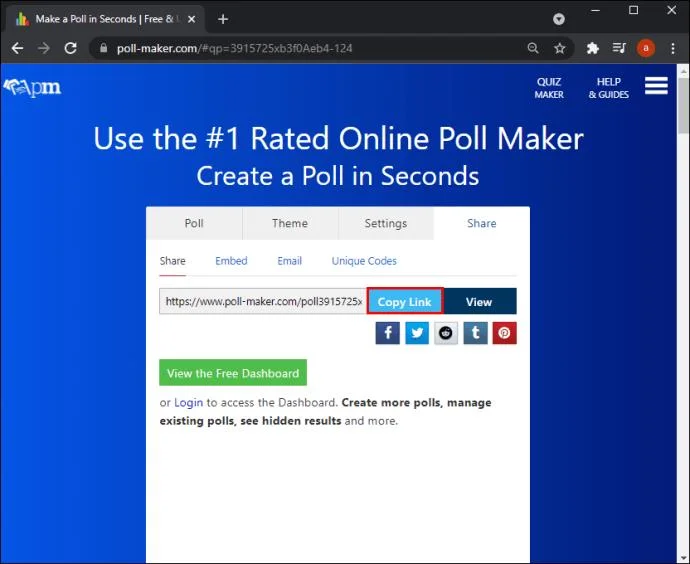Open a new browser tab
This screenshot has height=564, width=690.
pos(223,19)
